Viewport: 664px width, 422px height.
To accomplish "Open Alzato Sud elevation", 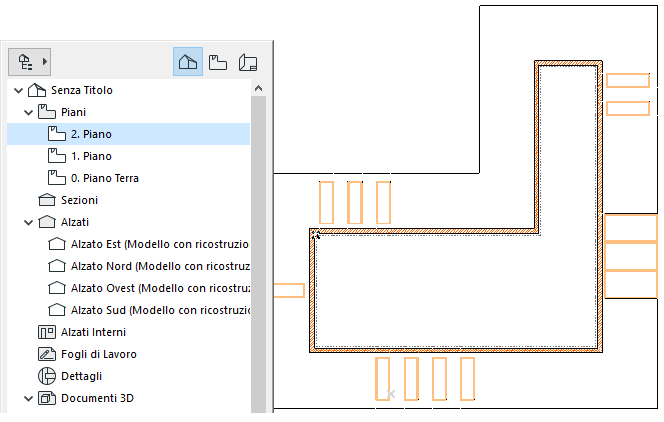I will click(160, 310).
